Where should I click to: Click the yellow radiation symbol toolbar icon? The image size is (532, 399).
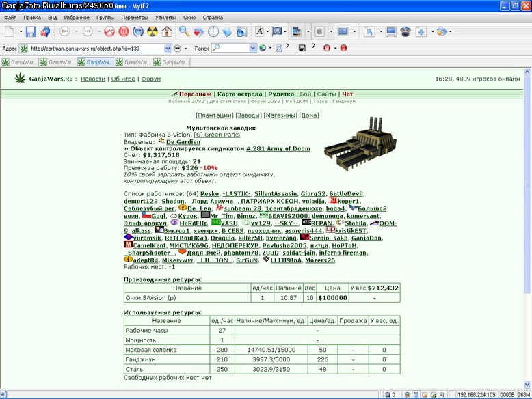click(152, 31)
